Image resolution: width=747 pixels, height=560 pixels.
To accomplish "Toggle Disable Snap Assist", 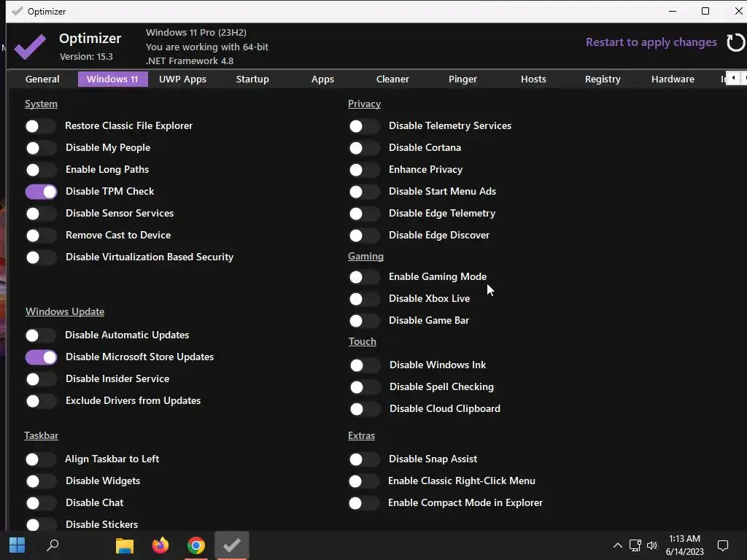I will point(365,459).
